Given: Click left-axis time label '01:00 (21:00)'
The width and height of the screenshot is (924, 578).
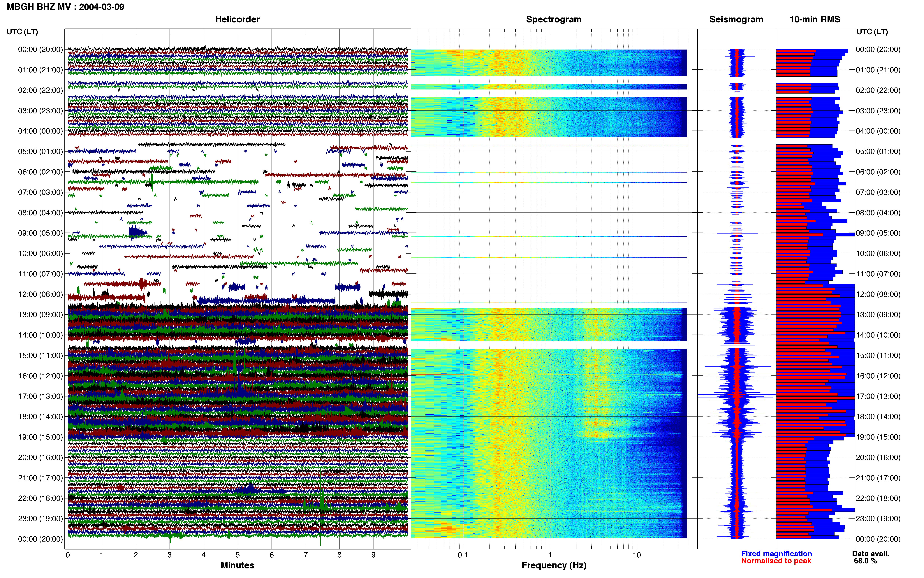Looking at the screenshot, I should 41,70.
